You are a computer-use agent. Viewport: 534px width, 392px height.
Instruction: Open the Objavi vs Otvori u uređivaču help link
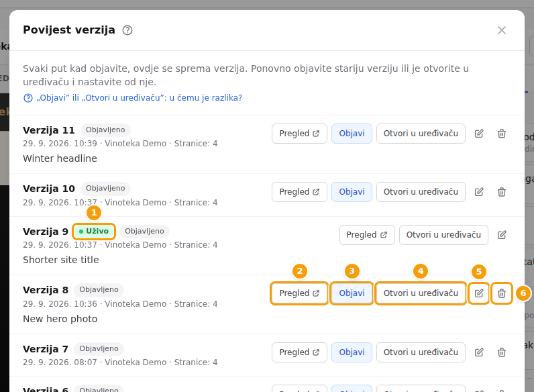coord(133,98)
